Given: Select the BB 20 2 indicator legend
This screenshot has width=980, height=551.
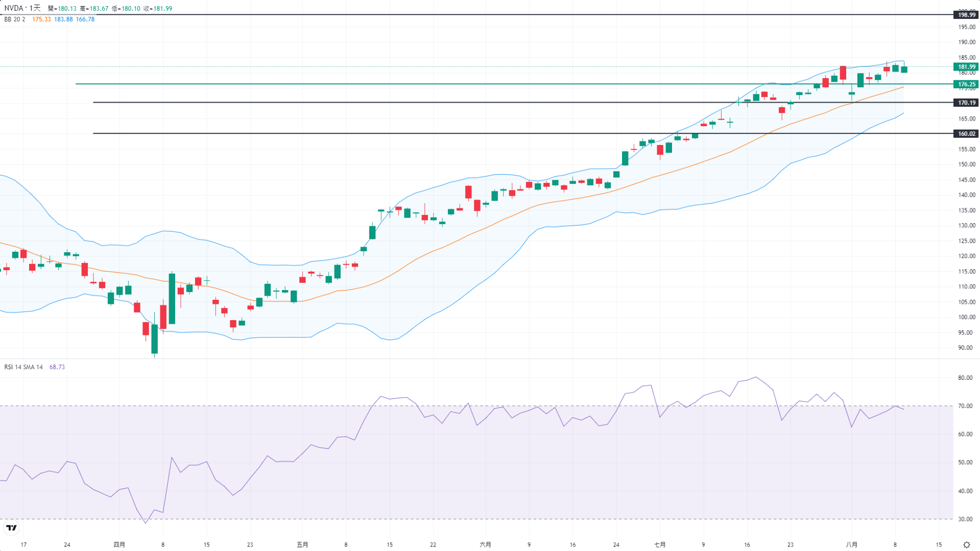Looking at the screenshot, I should click(x=15, y=19).
